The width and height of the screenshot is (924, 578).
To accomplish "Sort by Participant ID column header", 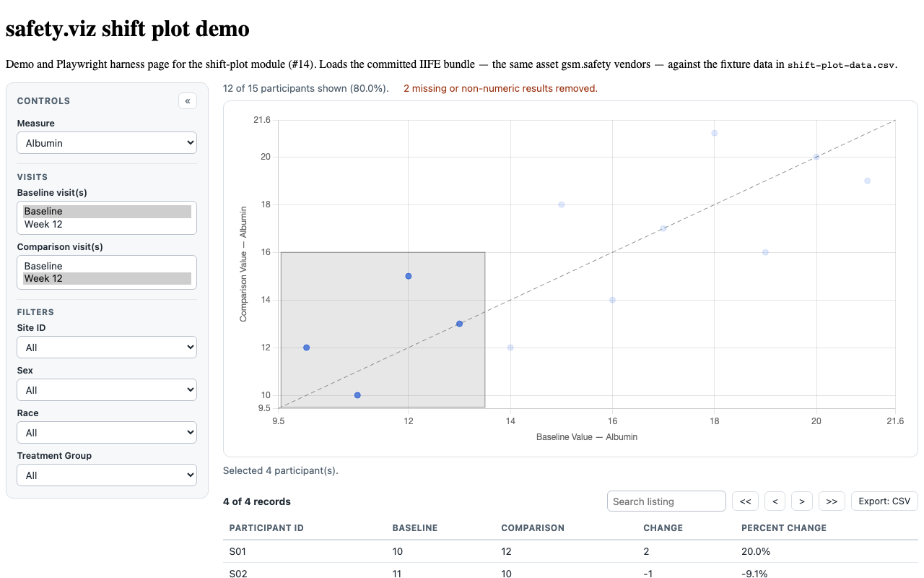I will [x=266, y=528].
